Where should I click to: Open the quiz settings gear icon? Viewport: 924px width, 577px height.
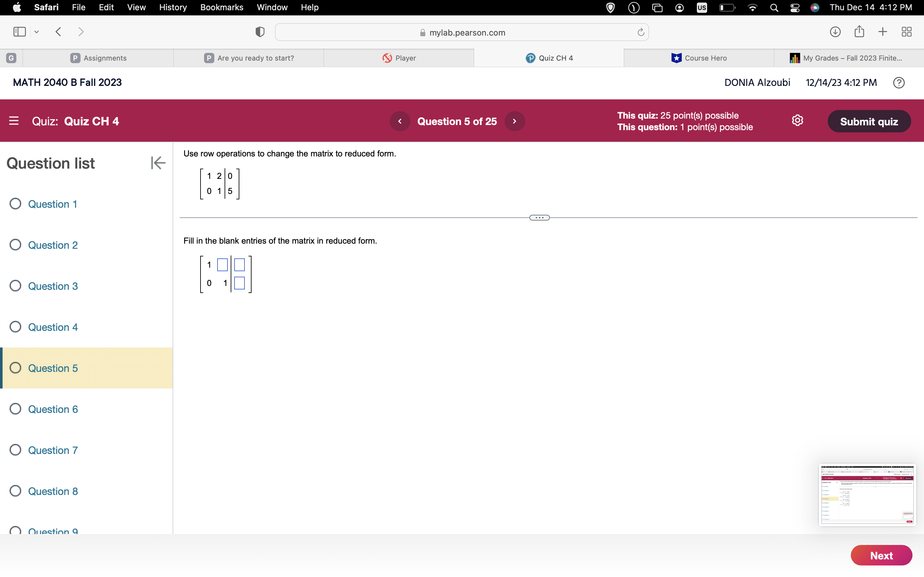point(798,120)
